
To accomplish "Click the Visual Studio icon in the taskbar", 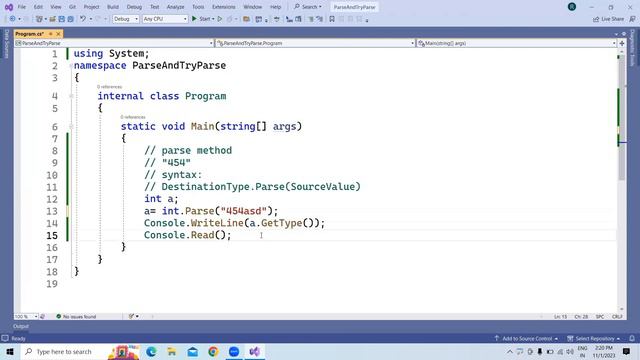I will point(255,351).
